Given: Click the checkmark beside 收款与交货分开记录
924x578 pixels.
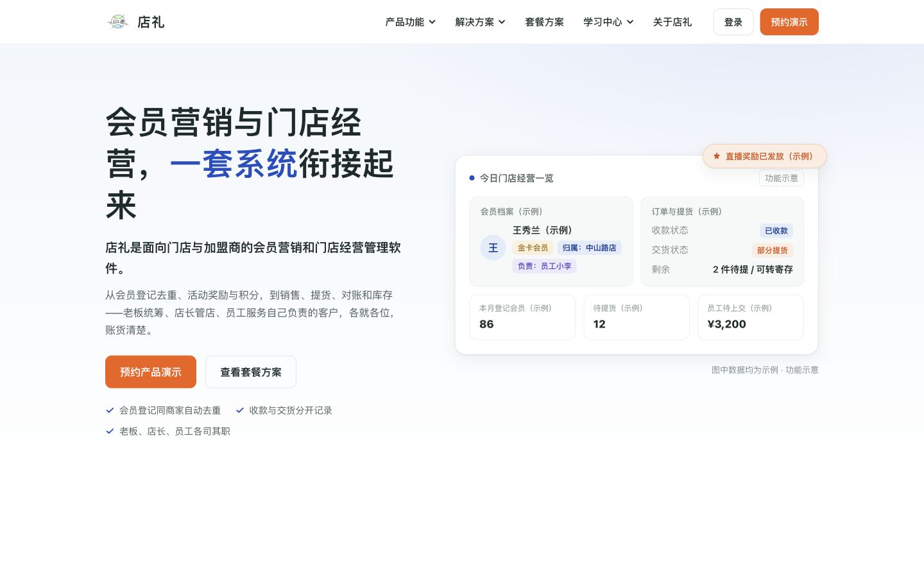Looking at the screenshot, I should 240,410.
